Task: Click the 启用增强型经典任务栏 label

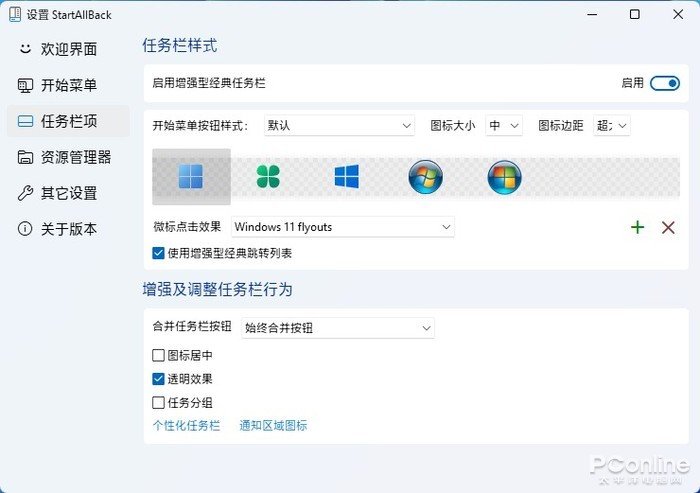Action: (209, 83)
